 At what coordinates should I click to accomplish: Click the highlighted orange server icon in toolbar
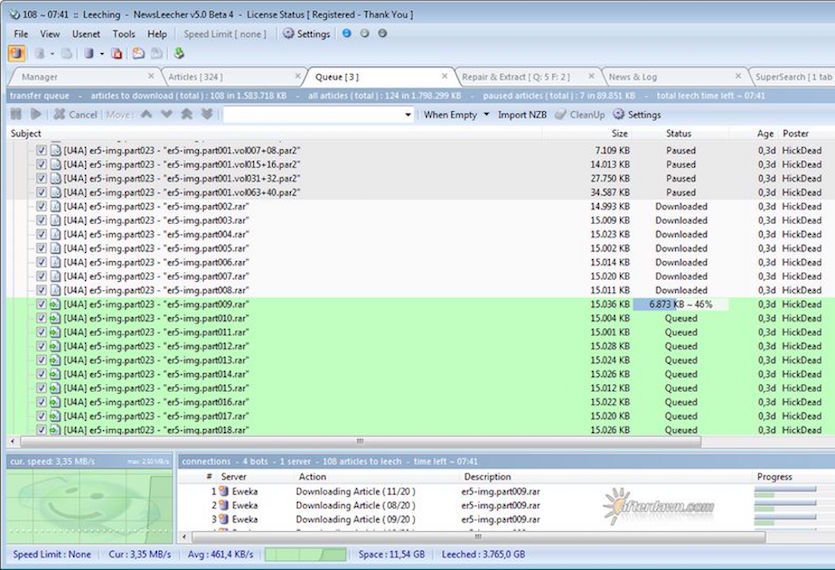17,53
